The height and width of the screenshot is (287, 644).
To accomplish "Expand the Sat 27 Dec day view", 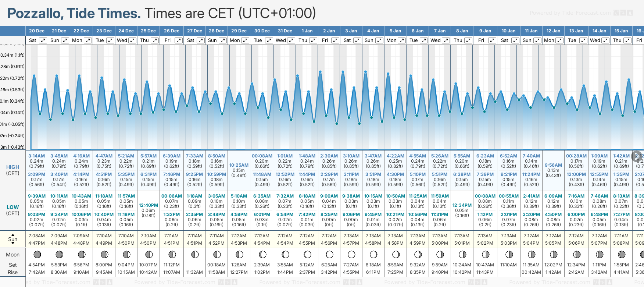I will pyautogui.click(x=201, y=40).
